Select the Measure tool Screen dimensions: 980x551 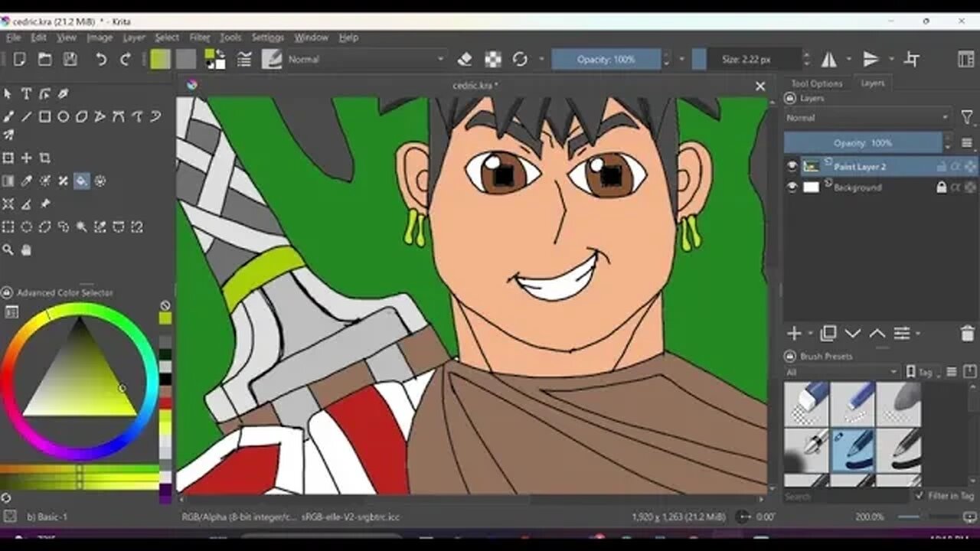coord(26,204)
